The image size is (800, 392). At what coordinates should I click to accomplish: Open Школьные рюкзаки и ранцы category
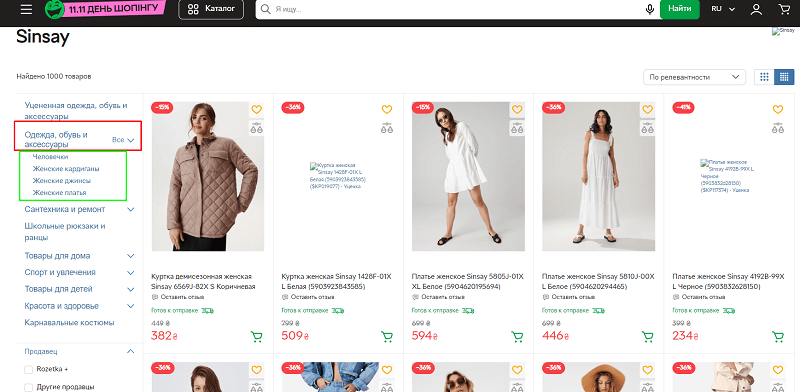tap(65, 232)
